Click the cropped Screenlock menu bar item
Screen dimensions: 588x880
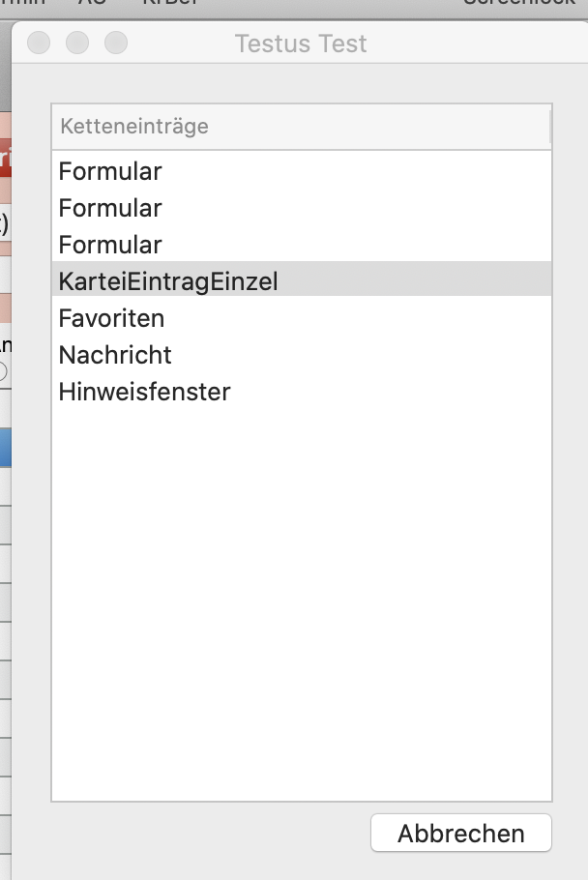(519, 3)
